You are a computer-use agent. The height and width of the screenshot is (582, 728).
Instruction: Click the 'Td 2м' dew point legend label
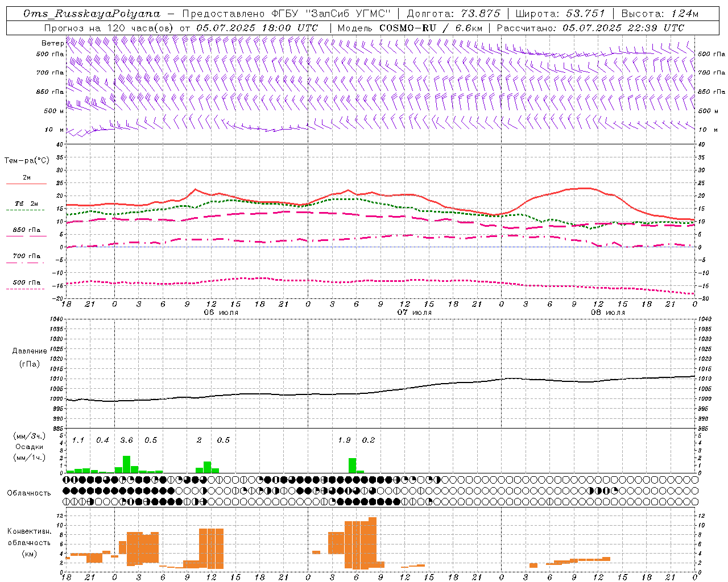click(26, 203)
